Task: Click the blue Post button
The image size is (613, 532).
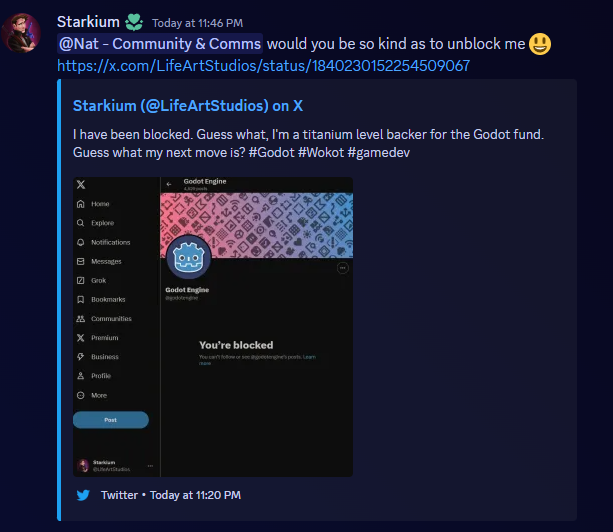Action: (111, 420)
